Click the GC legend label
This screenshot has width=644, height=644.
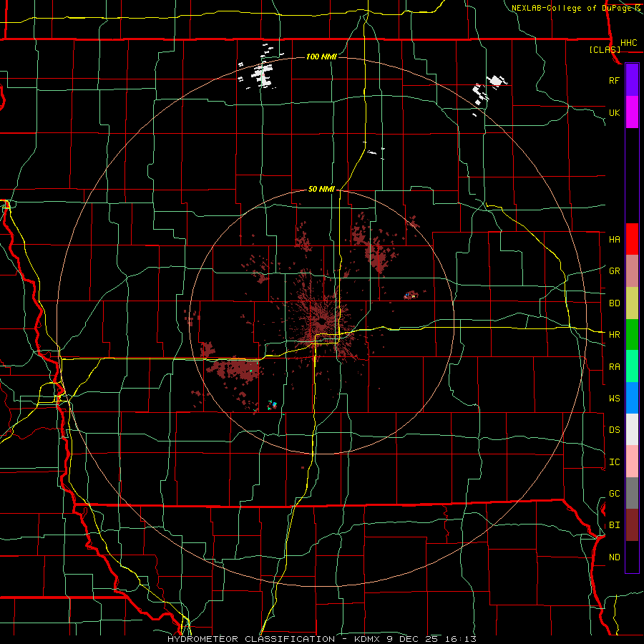coord(615,494)
